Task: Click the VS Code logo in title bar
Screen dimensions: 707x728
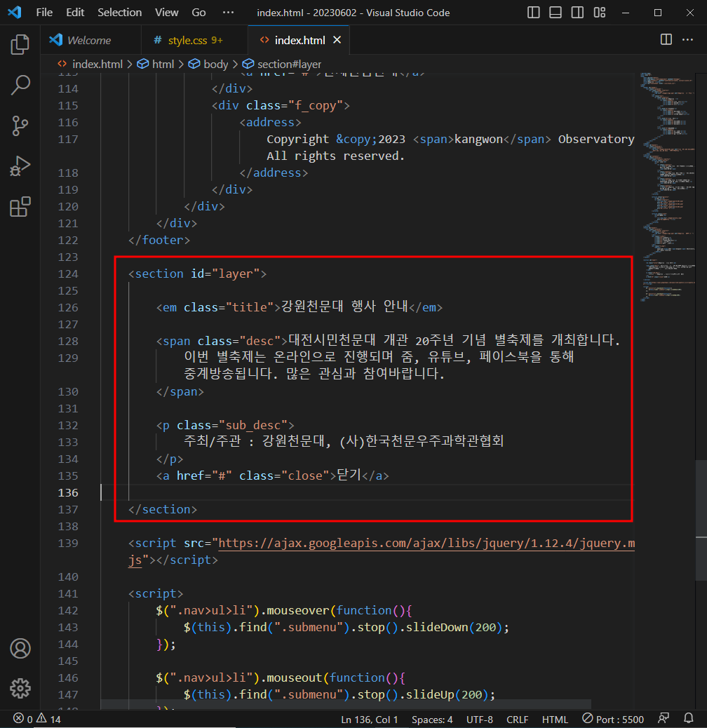Action: tap(15, 12)
